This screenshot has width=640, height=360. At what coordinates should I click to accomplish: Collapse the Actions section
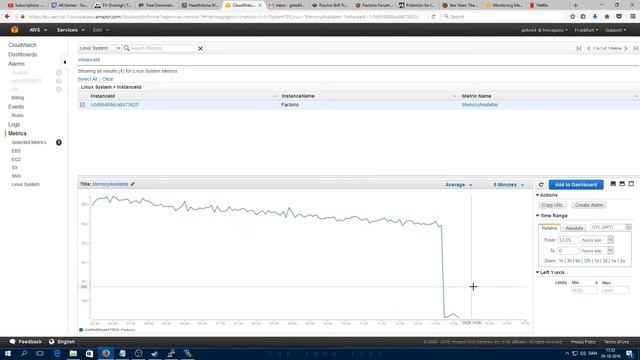(547, 195)
